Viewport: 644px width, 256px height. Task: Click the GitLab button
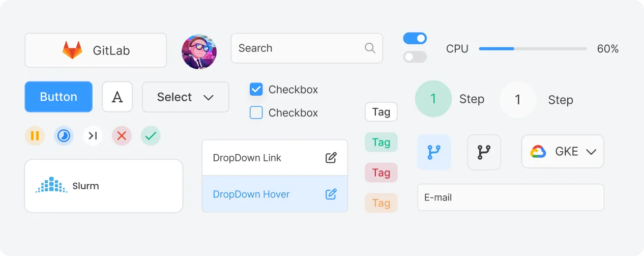(96, 50)
